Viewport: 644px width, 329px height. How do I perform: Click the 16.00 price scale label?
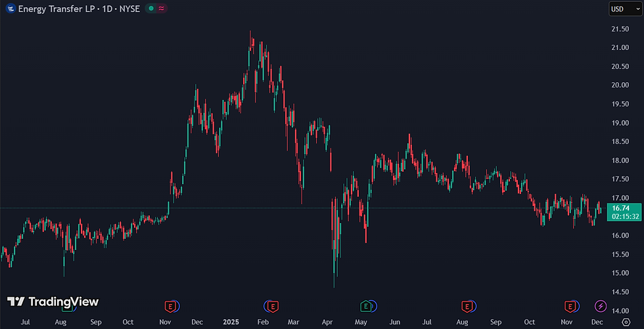620,236
